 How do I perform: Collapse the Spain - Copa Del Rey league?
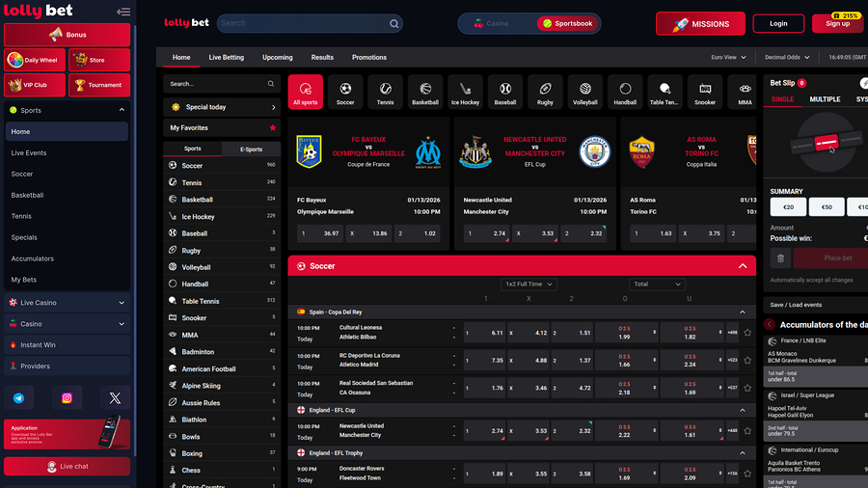pyautogui.click(x=743, y=312)
